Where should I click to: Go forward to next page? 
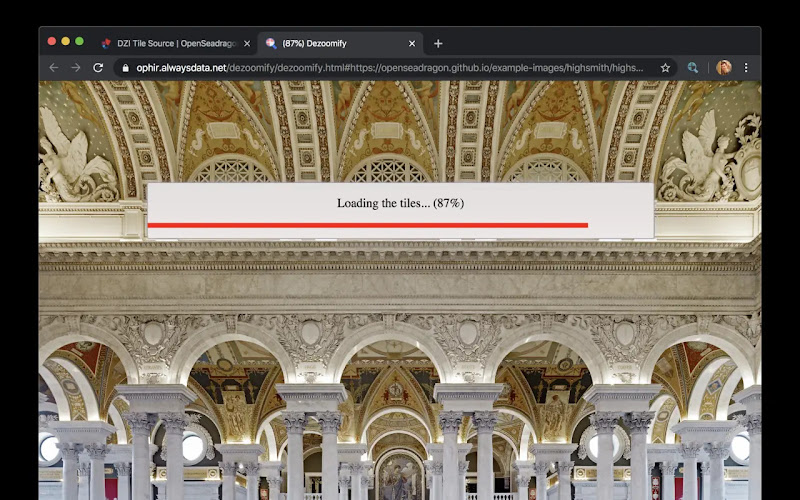(76, 68)
